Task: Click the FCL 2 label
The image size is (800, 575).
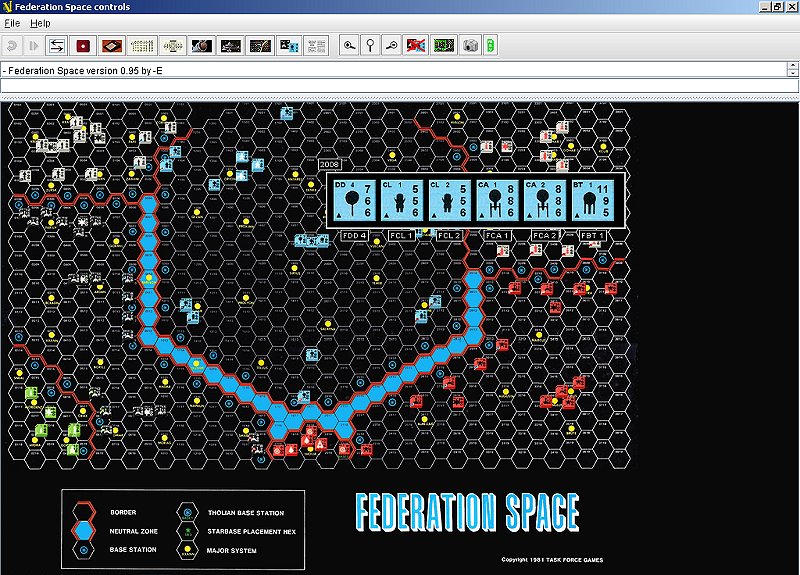Action: (449, 236)
